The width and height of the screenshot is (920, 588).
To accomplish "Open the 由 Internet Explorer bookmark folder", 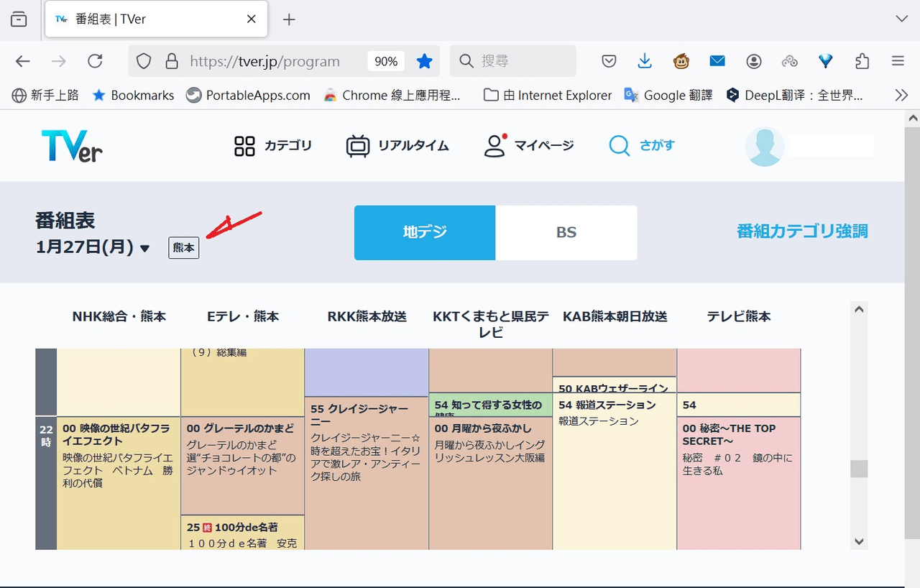I will tap(548, 95).
